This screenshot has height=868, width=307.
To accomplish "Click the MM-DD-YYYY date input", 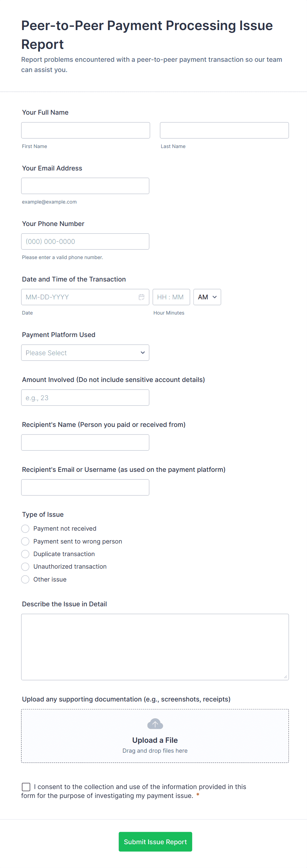I will [79, 297].
